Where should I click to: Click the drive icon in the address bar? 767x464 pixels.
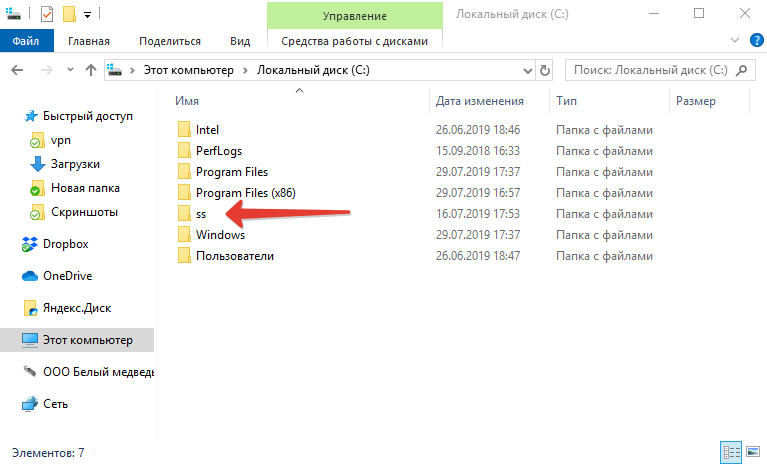pyautogui.click(x=114, y=70)
